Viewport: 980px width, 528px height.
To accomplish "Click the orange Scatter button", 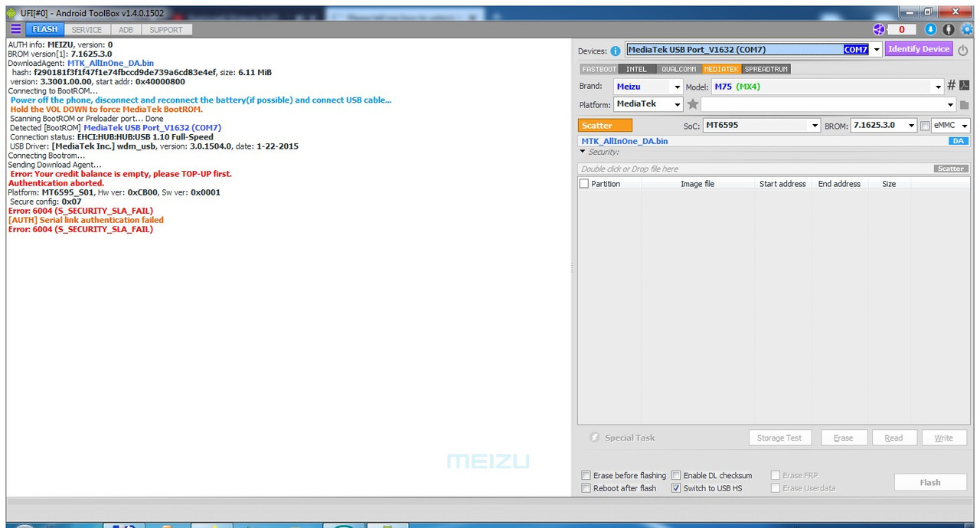I will [x=605, y=126].
